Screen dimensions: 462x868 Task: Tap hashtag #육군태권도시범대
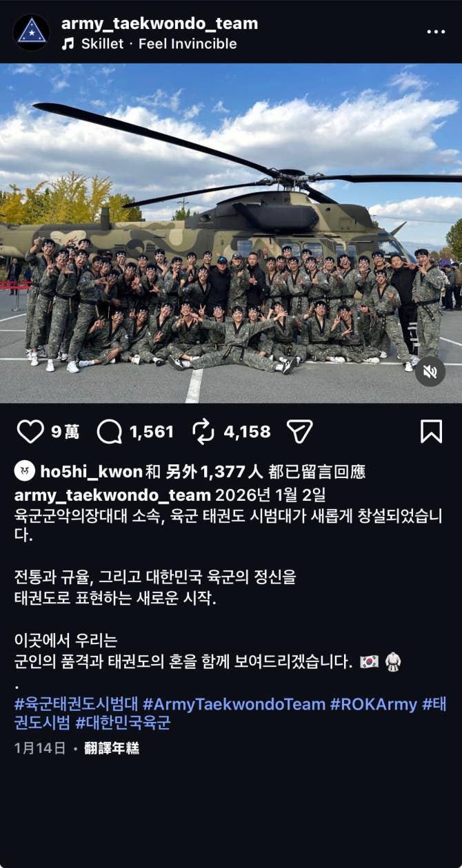76,704
